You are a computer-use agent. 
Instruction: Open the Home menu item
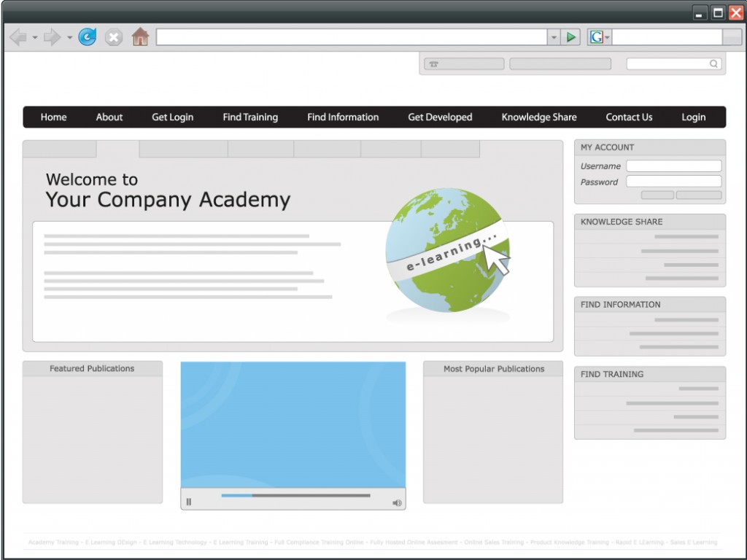(x=53, y=117)
